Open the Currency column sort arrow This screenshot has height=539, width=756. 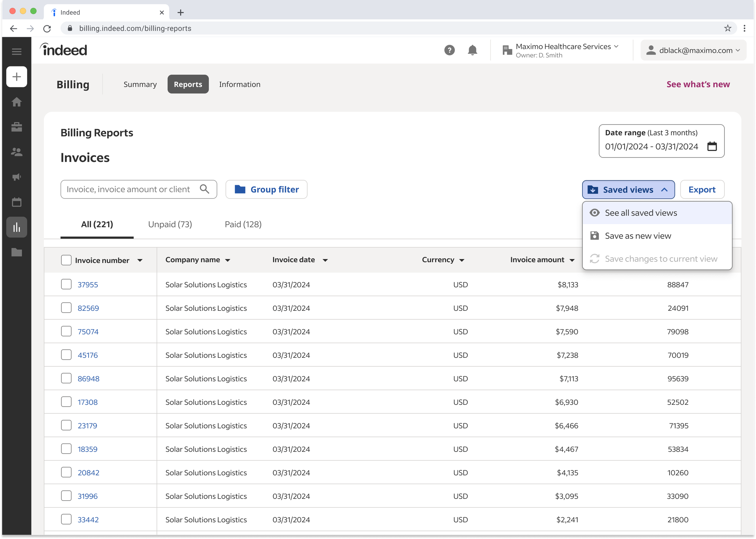click(x=462, y=260)
